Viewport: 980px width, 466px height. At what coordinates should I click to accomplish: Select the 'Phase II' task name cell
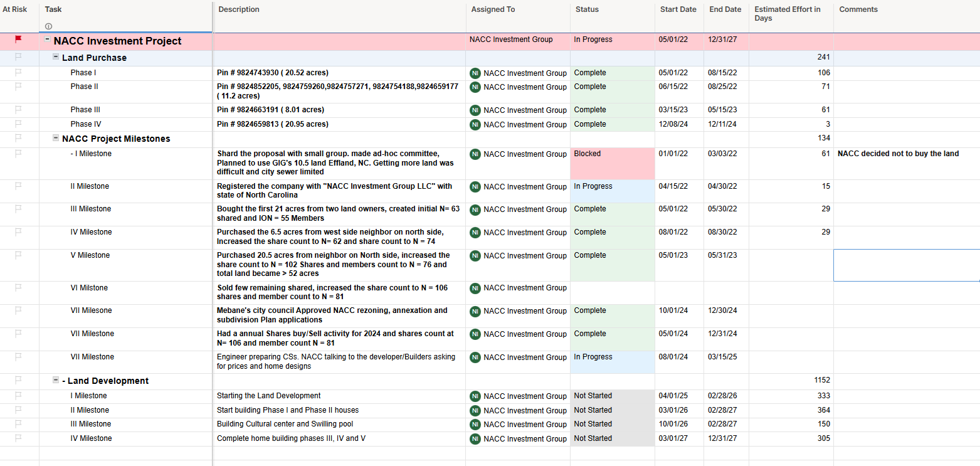(x=84, y=87)
